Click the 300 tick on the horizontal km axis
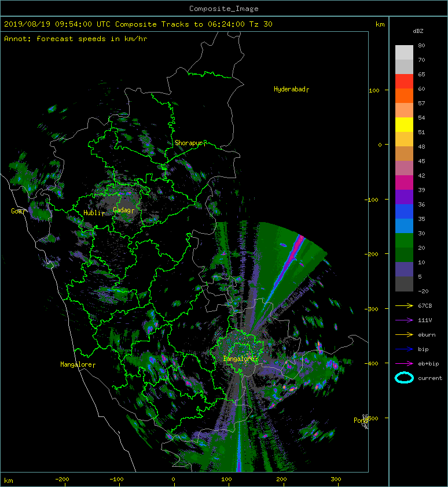Image resolution: width=448 pixels, height=487 pixels. tap(336, 479)
